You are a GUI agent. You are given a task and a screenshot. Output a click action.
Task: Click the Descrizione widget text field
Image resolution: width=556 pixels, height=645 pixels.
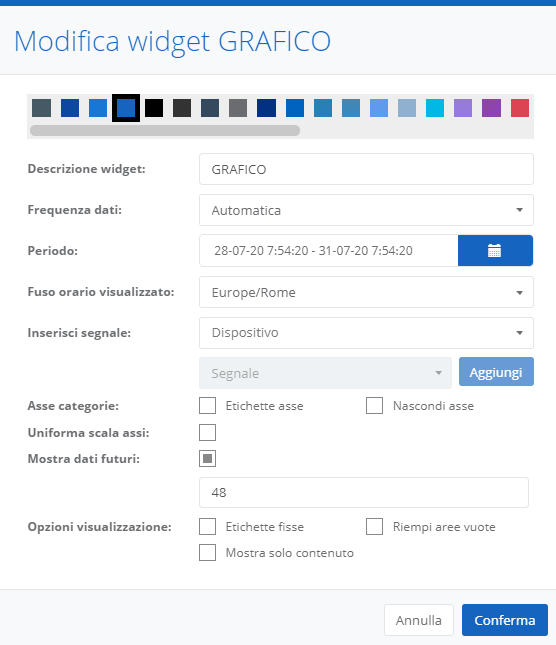(366, 169)
